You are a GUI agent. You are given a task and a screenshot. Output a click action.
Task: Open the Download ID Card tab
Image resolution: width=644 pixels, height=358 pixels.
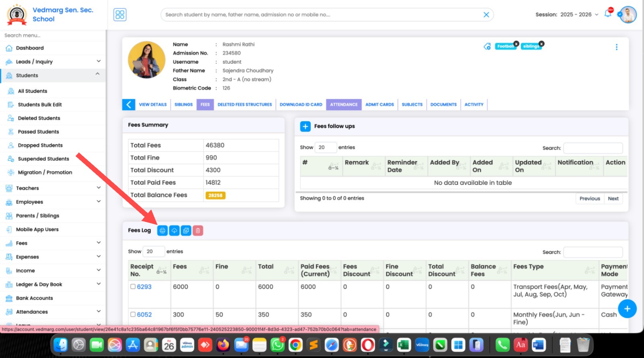[x=301, y=105]
